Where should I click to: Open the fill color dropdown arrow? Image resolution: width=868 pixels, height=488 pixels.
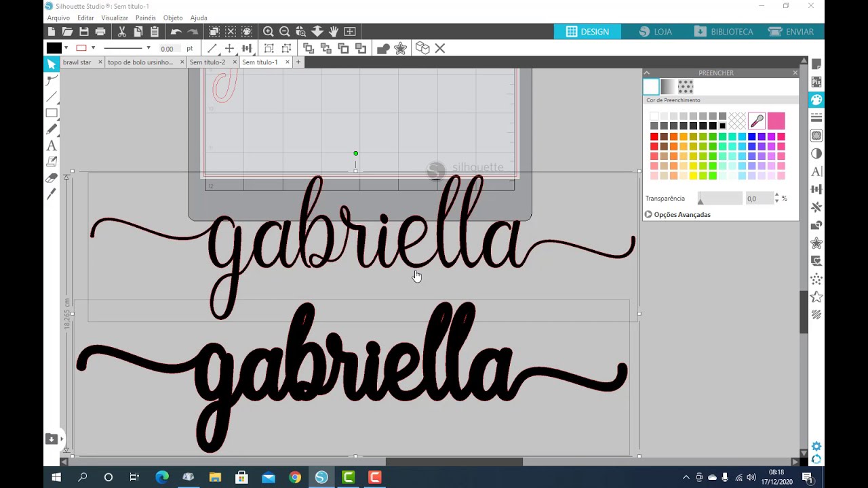pyautogui.click(x=66, y=48)
